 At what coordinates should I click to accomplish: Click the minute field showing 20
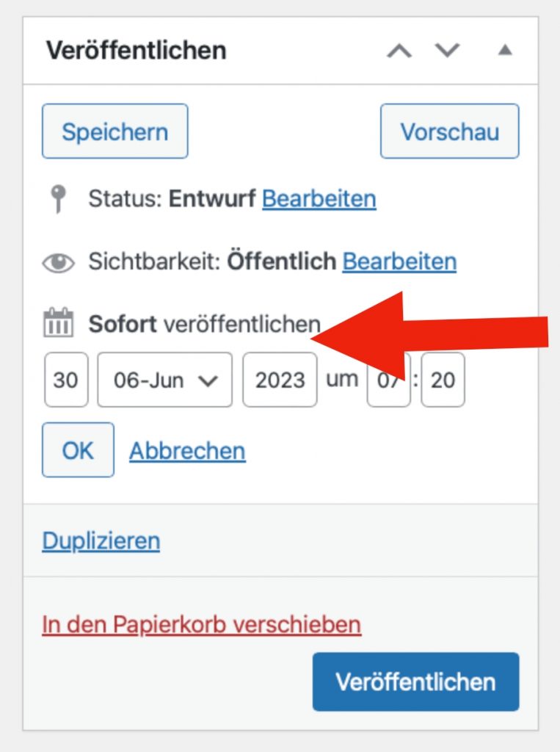(x=443, y=380)
